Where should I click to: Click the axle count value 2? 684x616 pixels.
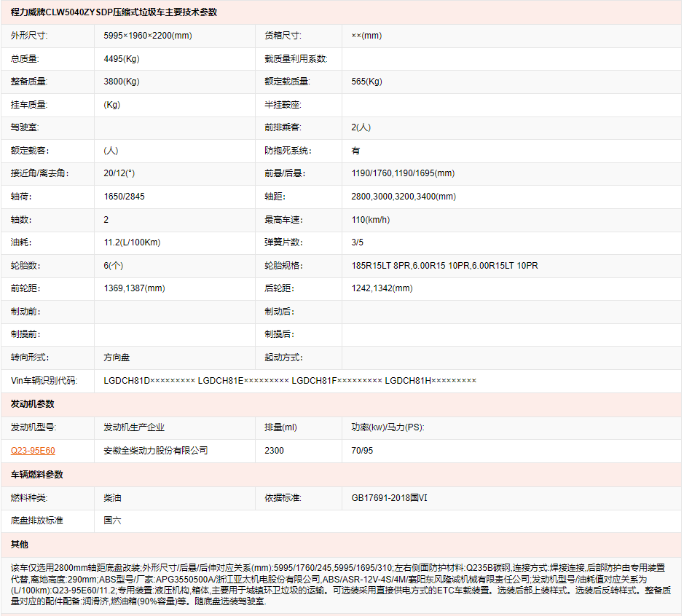pos(106,220)
